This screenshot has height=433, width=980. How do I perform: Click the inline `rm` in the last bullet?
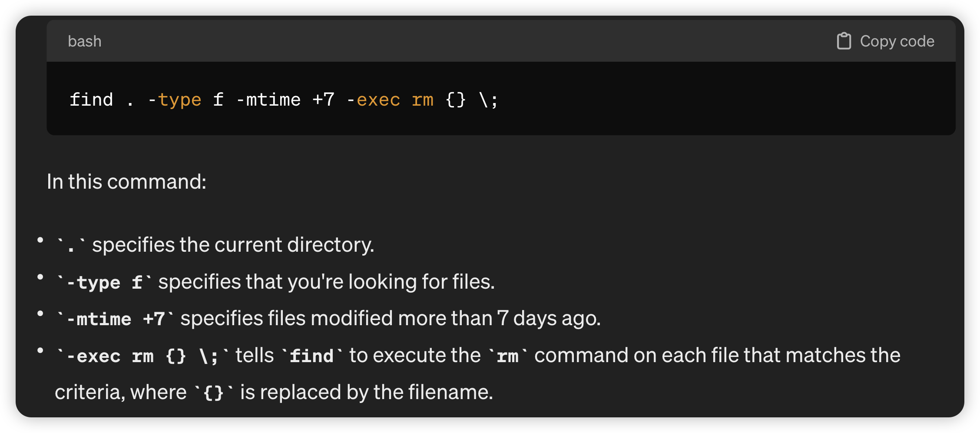pos(508,356)
